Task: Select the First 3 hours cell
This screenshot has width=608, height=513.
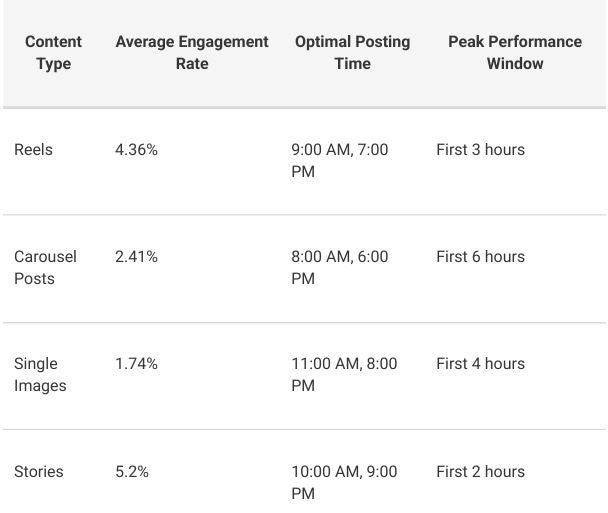Action: pos(480,150)
